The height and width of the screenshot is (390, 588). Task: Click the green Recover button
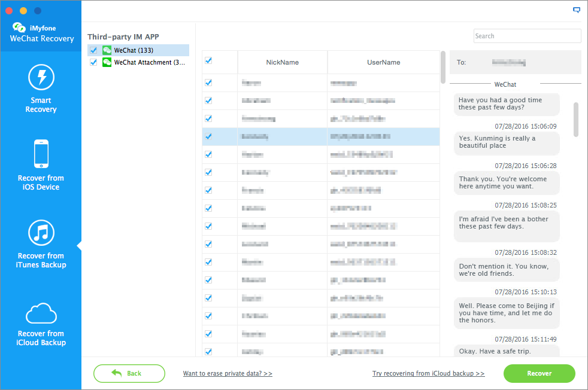tap(539, 373)
